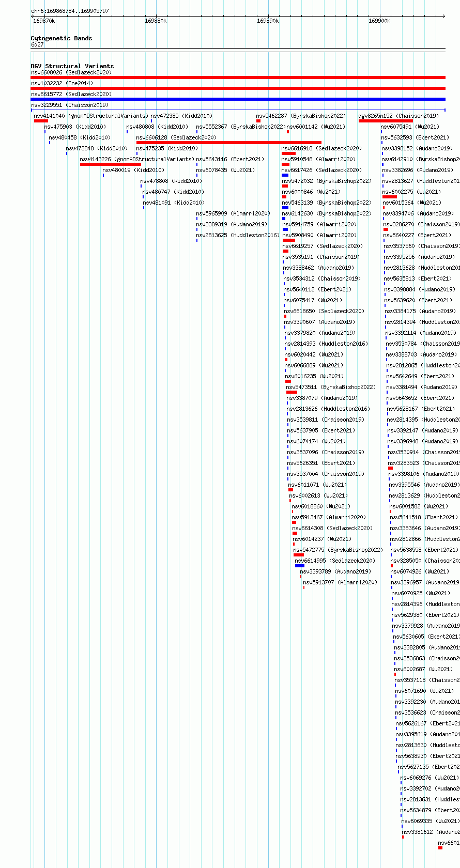This screenshot has width=460, height=868.
Task: Select nsv5965909 (Almarri2020) label
Action: tap(233, 213)
